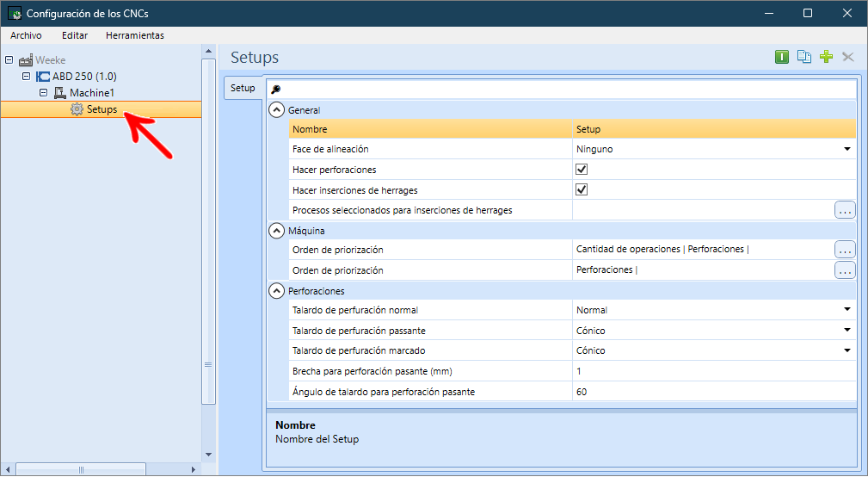This screenshot has height=477, width=868.
Task: Collapse the Perforaciones section
Action: point(276,291)
